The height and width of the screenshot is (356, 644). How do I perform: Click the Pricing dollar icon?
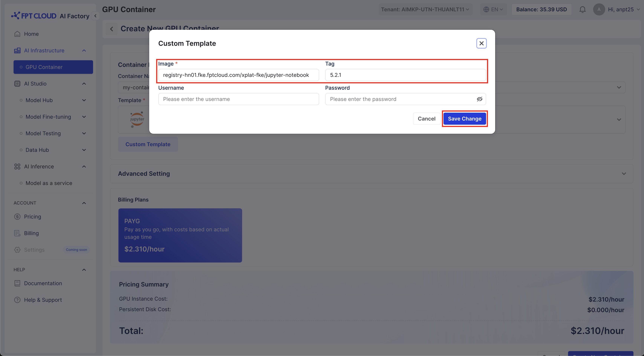click(17, 217)
